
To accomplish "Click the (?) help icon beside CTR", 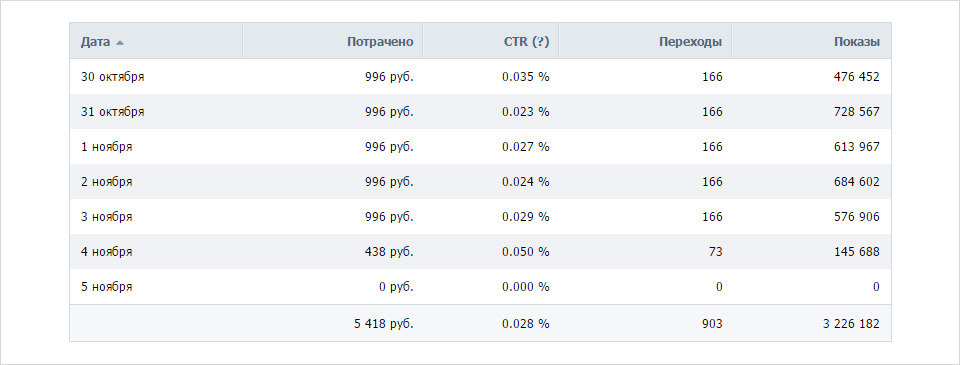I will (x=541, y=42).
